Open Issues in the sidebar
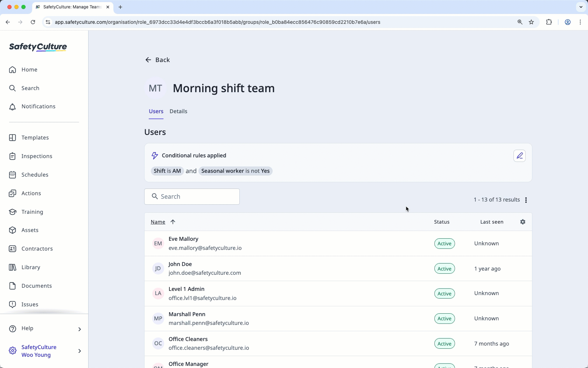The image size is (588, 368). (23, 305)
